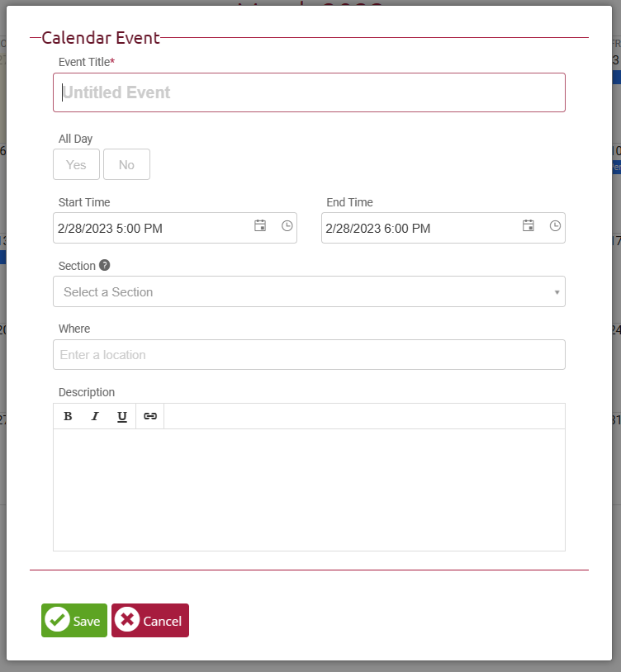
Task: Toggle italic formatting in Description
Action: pyautogui.click(x=95, y=416)
